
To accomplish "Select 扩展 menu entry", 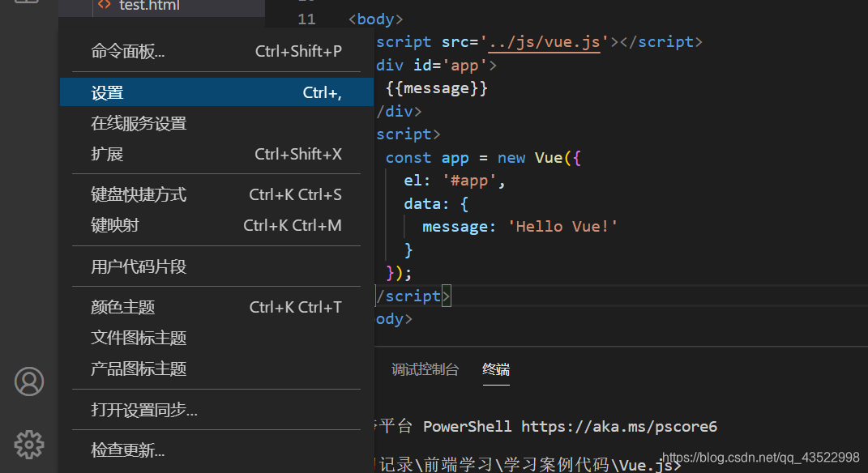I will click(x=216, y=154).
